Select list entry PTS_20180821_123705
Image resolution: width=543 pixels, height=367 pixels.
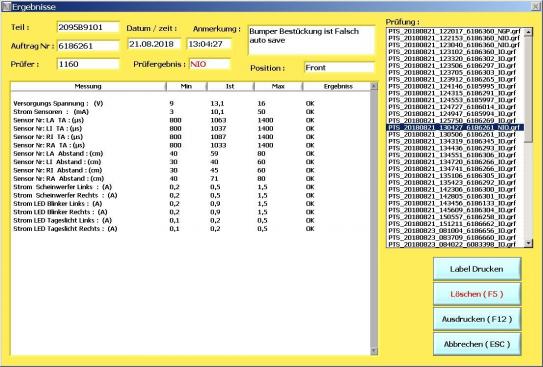(x=454, y=72)
